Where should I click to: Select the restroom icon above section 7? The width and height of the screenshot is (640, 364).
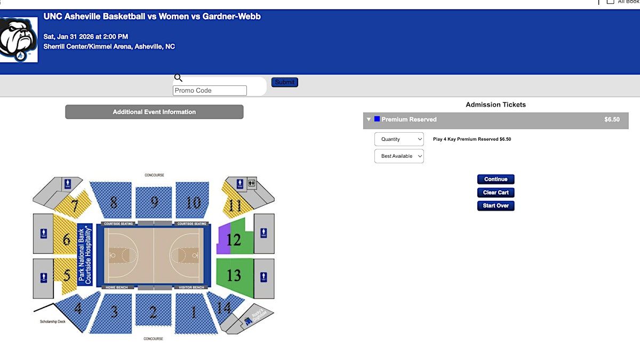pyautogui.click(x=68, y=184)
